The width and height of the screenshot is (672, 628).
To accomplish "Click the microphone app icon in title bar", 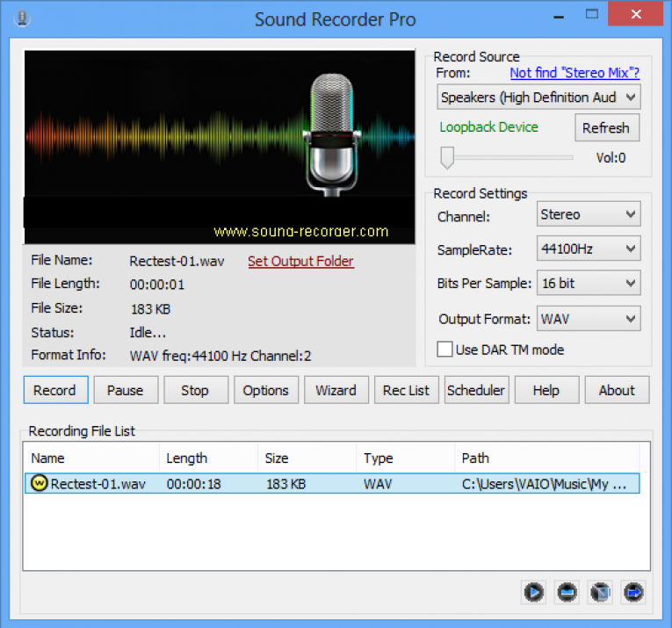I will (22, 18).
